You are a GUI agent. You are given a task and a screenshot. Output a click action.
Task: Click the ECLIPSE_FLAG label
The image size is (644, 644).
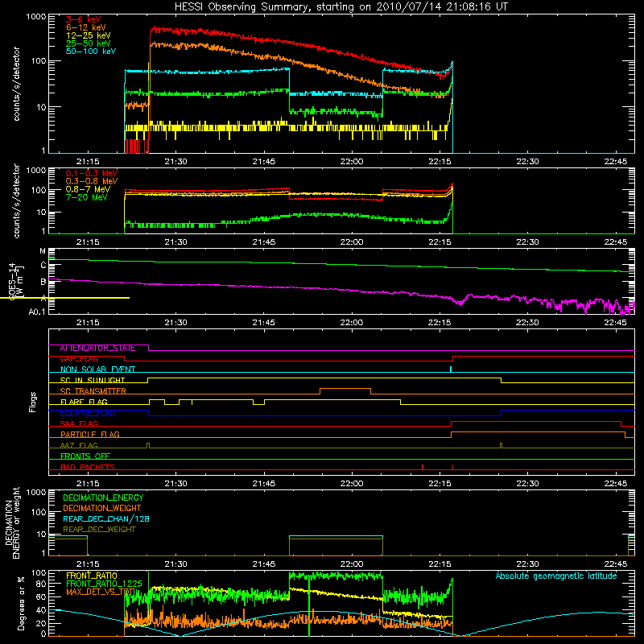coord(88,413)
